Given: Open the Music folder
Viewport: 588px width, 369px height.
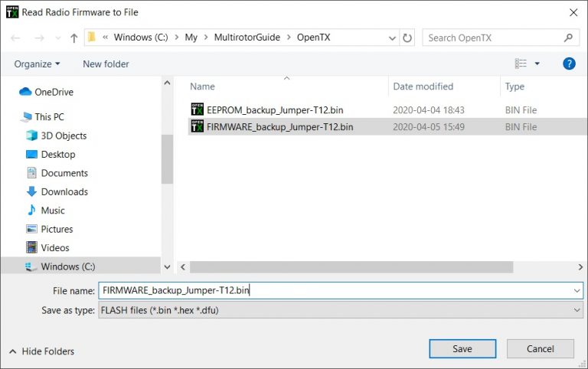Looking at the screenshot, I should tap(53, 211).
